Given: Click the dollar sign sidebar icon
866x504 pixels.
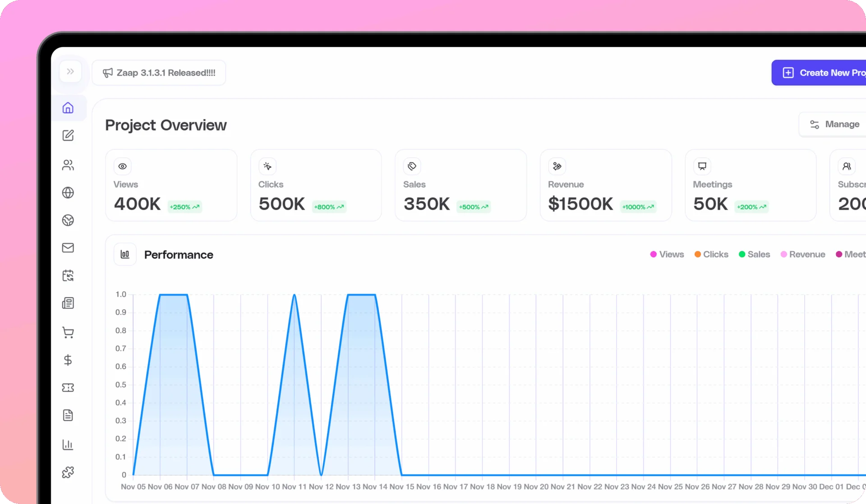Looking at the screenshot, I should [x=68, y=360].
